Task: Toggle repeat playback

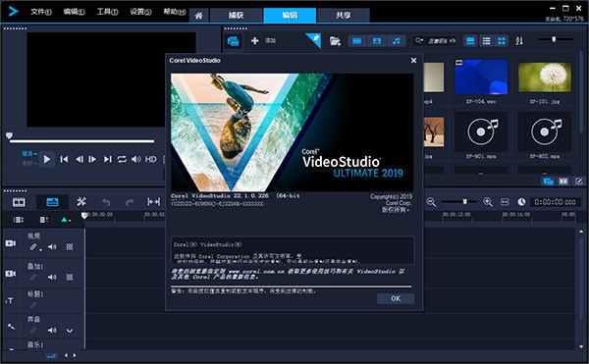Action: [x=122, y=159]
